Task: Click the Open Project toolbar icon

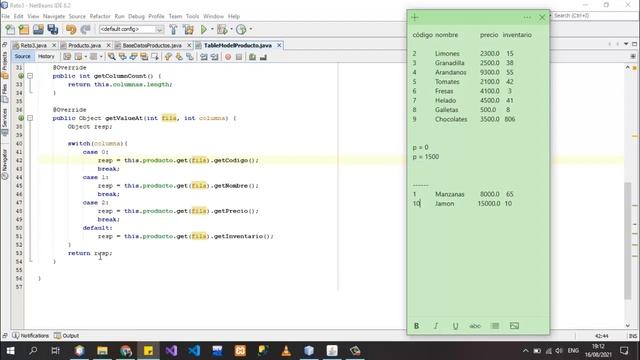Action: click(38, 29)
